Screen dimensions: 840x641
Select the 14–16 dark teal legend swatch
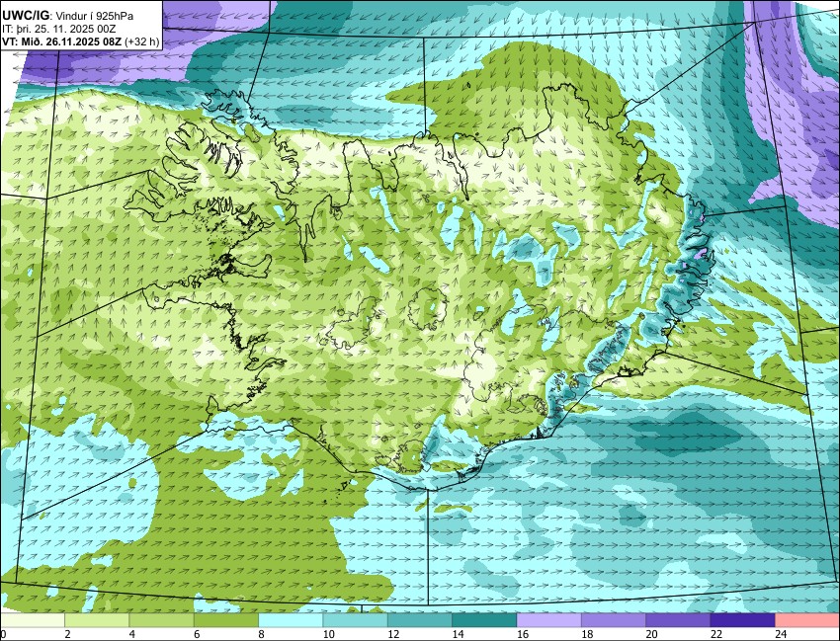tap(484, 620)
